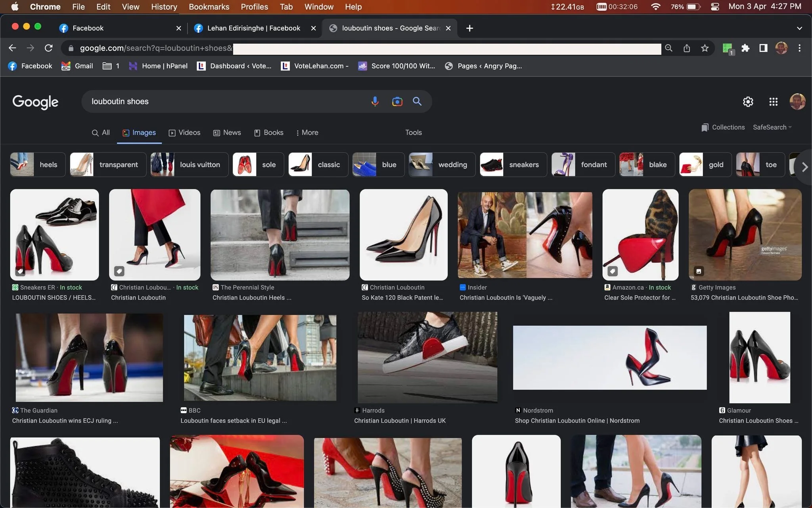Open Google Lens search by image
Viewport: 812px width, 508px height.
397,102
